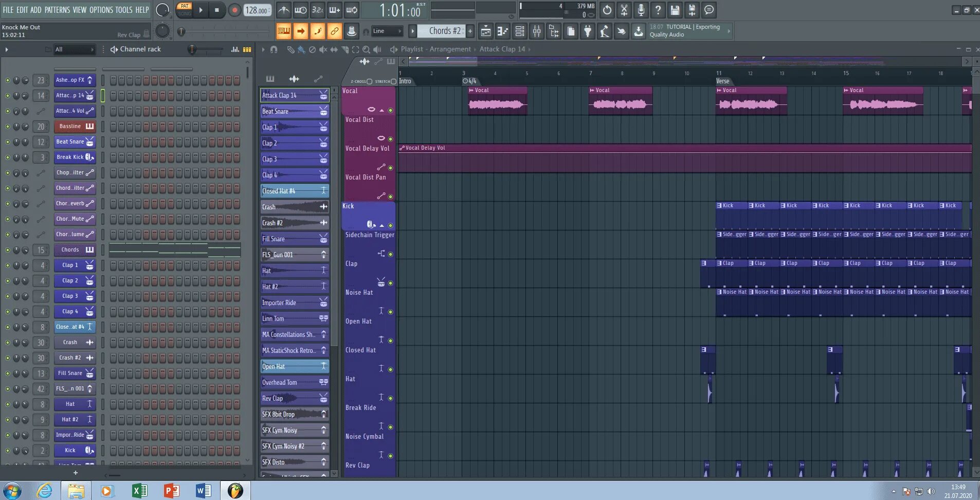This screenshot has width=980, height=500.
Task: Mute the Vocal playlist track
Action: [390, 110]
